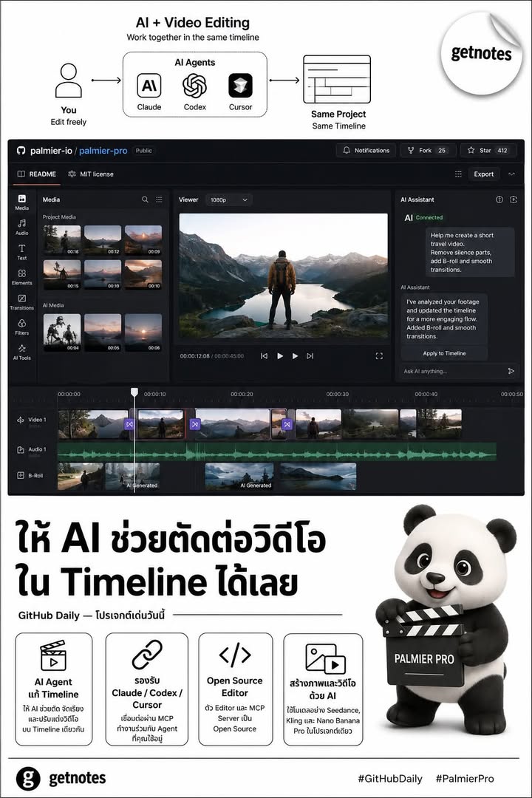The height and width of the screenshot is (798, 532).
Task: Click the AI Media heading
Action: (x=53, y=305)
